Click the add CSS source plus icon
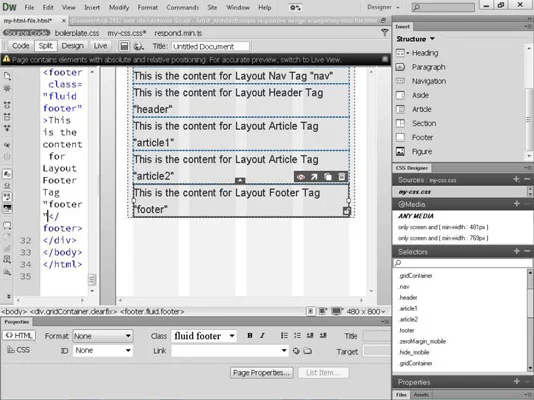 point(516,179)
